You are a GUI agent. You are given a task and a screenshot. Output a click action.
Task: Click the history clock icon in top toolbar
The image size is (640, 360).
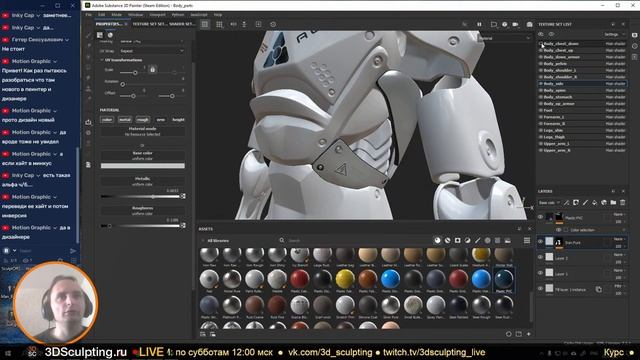pyautogui.click(x=273, y=24)
